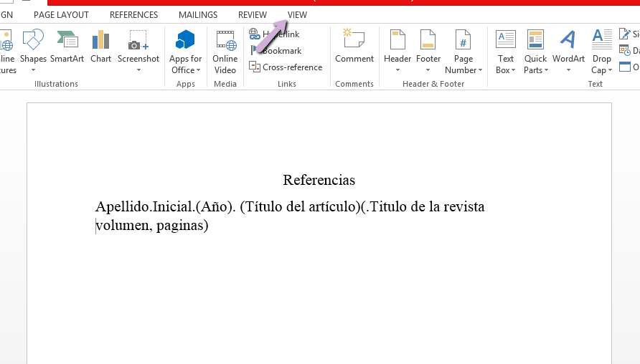
Task: Open the References ribbon tab
Action: coord(133,15)
